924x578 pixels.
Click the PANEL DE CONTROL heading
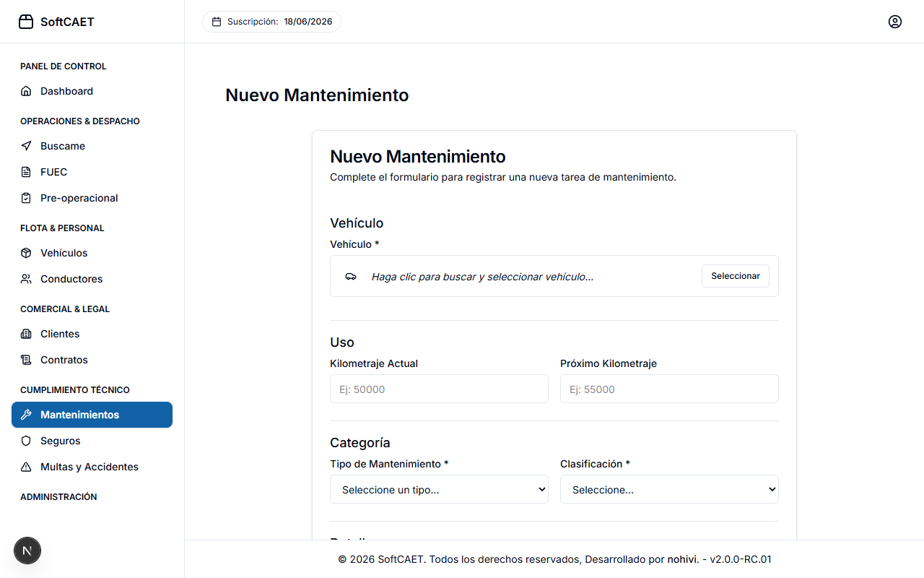click(x=64, y=66)
